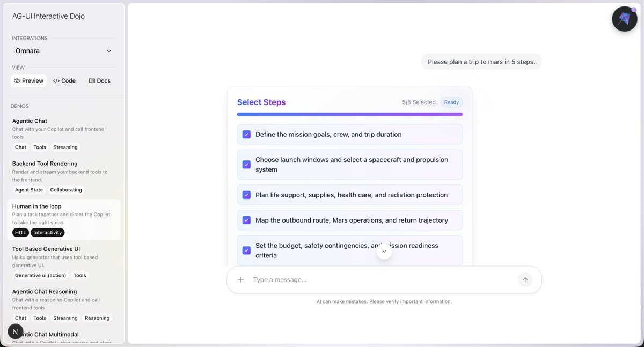Screen dimensions: 644x347
Task: Open the Backend Tool Rendering demo
Action: point(64,176)
